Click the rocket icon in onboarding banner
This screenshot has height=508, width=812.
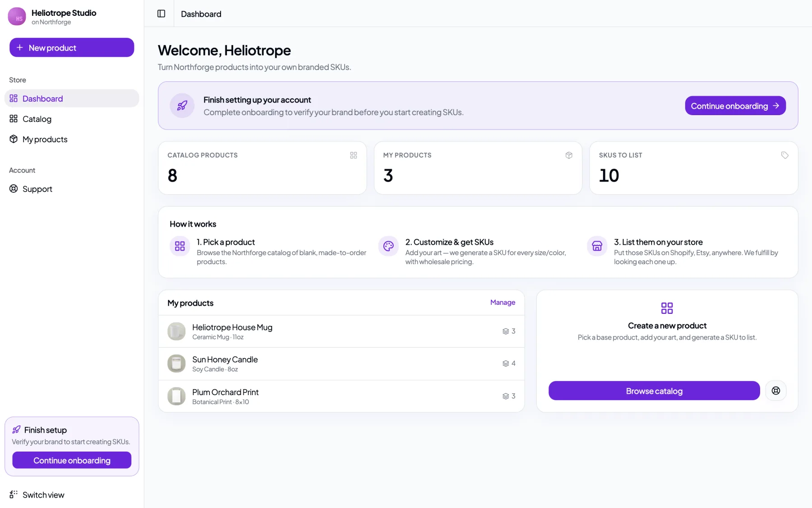(182, 106)
